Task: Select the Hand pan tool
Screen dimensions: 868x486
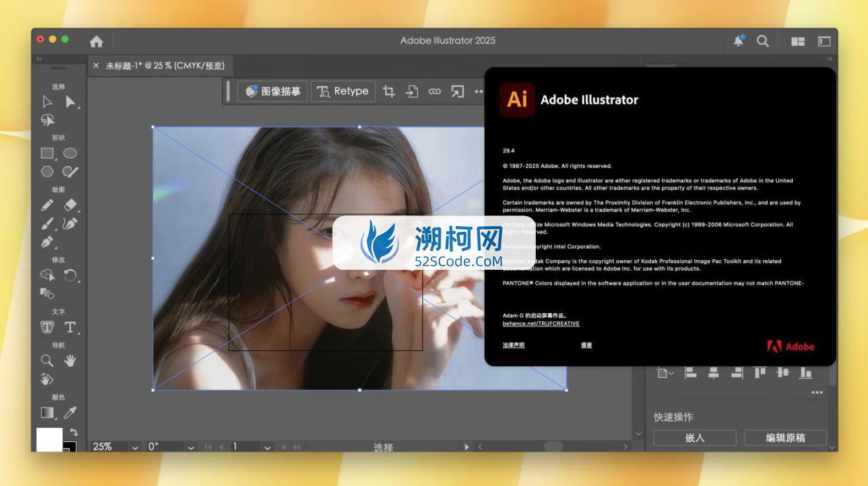Action: pos(70,361)
